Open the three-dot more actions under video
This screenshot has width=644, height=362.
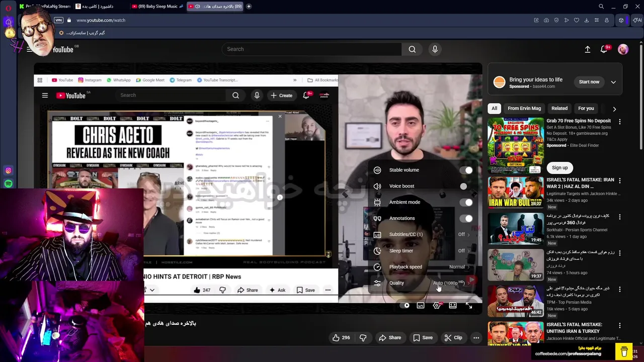476,338
